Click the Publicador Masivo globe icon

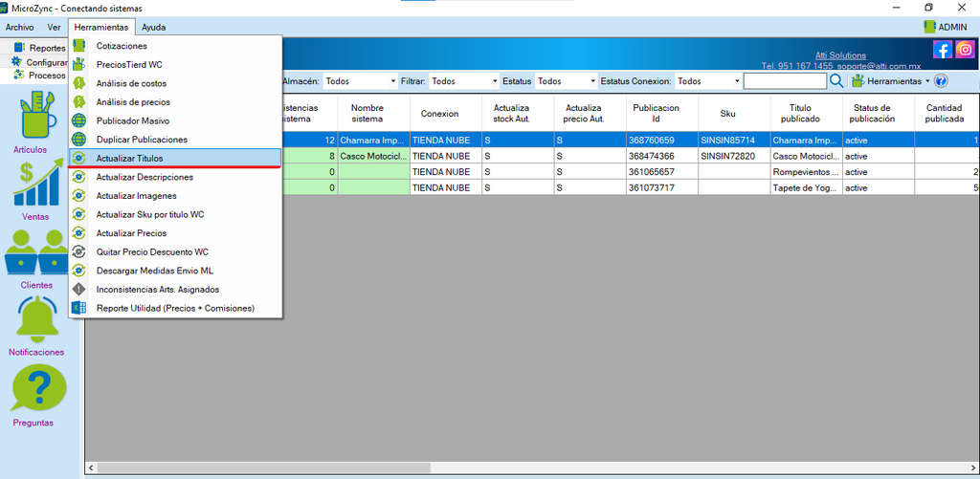(78, 120)
